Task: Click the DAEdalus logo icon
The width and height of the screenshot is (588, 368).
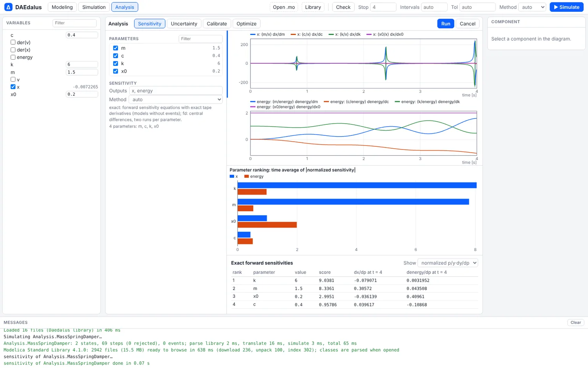Action: (x=8, y=7)
